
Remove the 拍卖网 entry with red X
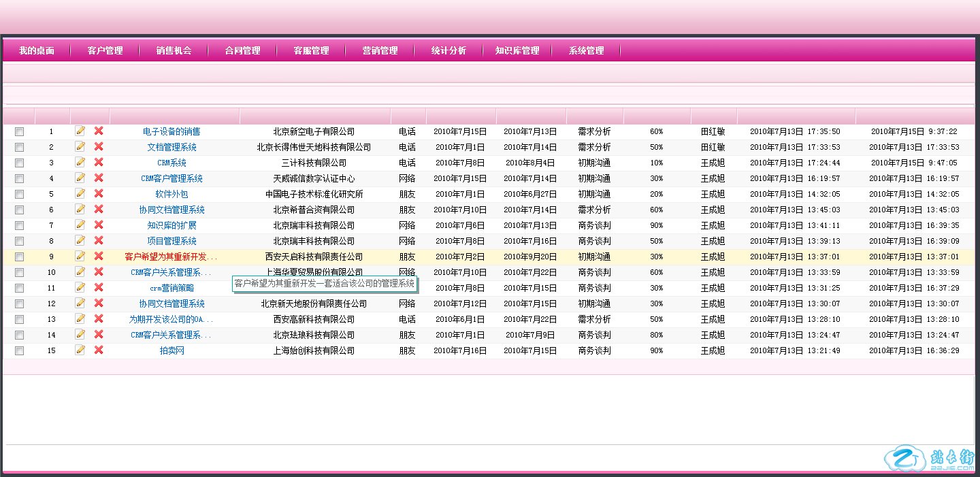(99, 350)
